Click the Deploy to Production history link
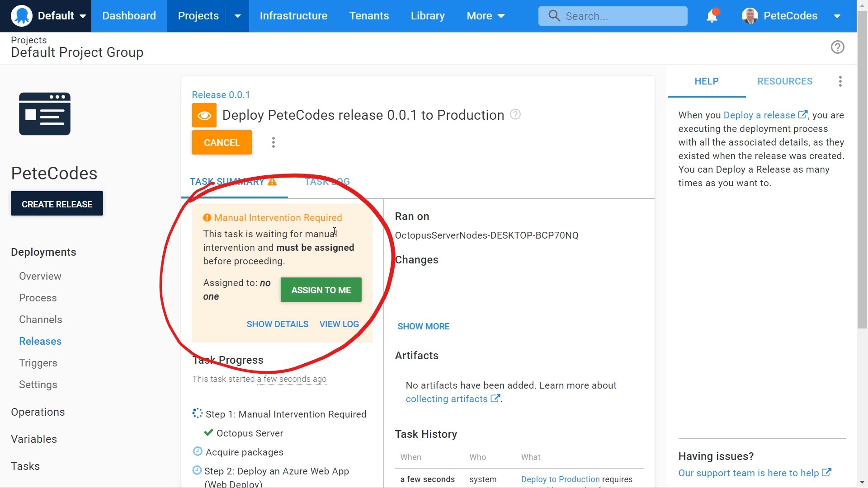This screenshot has height=488, width=868. [560, 479]
